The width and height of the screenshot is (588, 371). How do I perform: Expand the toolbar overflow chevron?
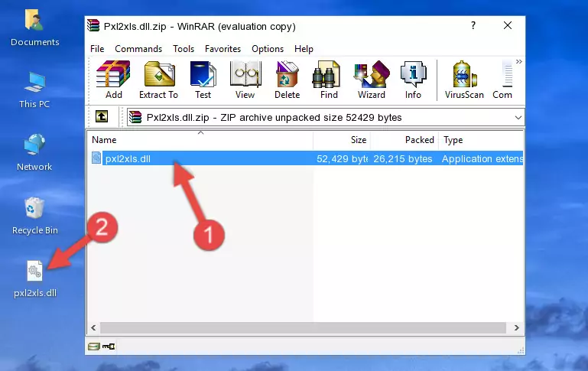pyautogui.click(x=519, y=61)
